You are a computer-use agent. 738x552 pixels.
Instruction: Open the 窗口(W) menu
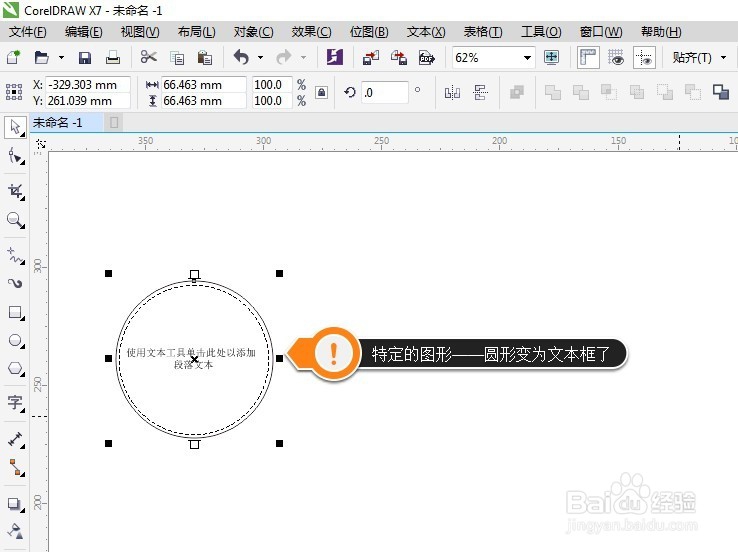[601, 32]
